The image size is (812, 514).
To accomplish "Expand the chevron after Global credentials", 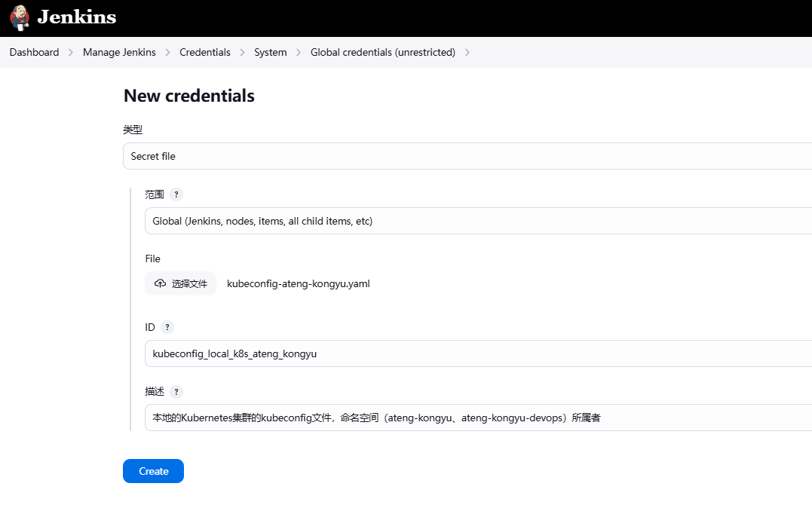I will click(467, 53).
